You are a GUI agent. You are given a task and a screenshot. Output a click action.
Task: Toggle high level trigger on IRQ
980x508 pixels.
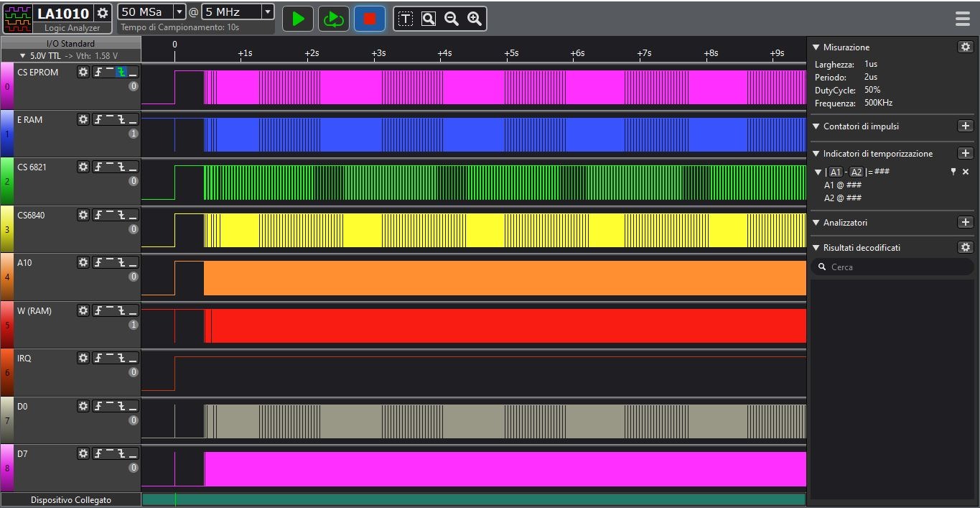tap(110, 358)
